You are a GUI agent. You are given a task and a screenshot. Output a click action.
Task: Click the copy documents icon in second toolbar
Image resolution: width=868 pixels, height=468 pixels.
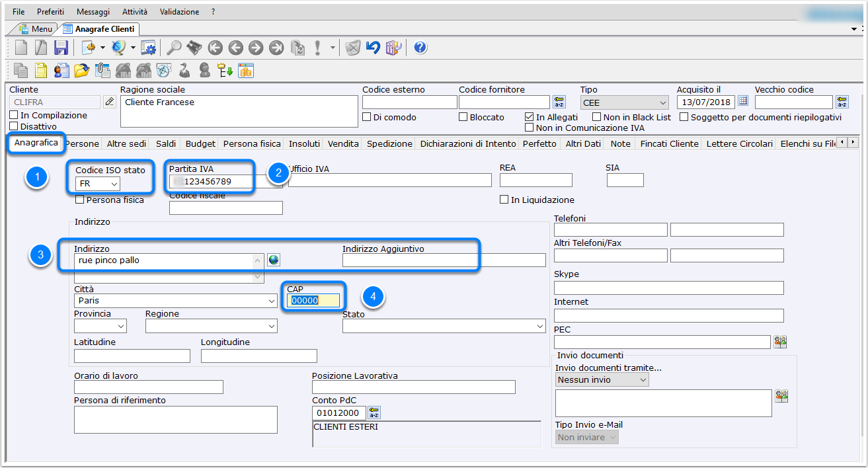21,69
